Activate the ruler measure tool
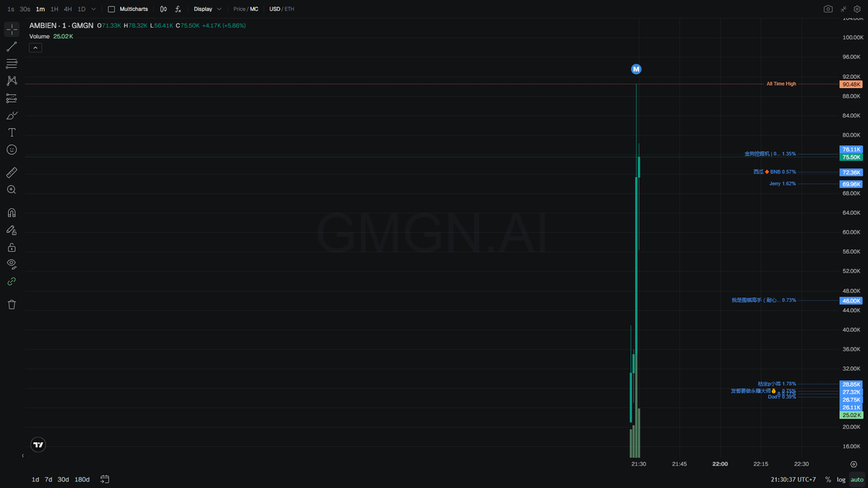Viewport: 868px width, 488px height. tap(12, 173)
